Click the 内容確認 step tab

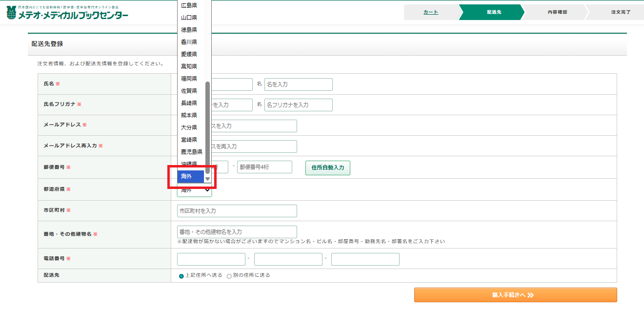pyautogui.click(x=557, y=12)
